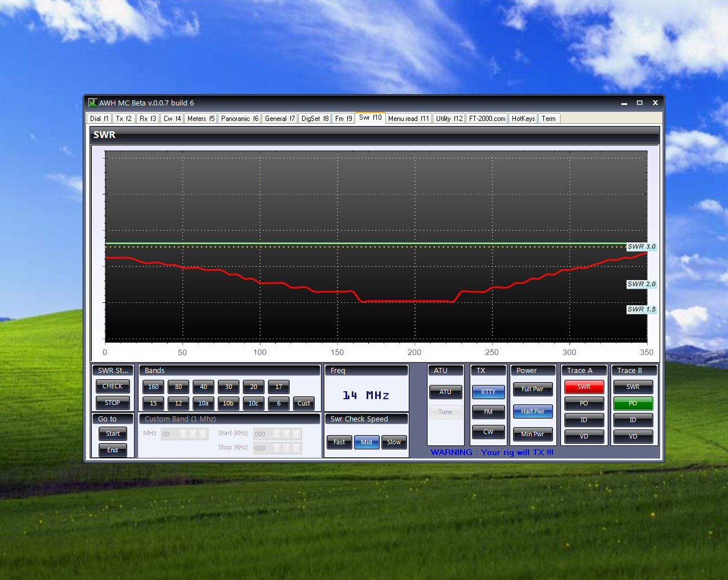
Task: Click the 'WARNING : Your rig will TX !!!' text
Action: pyautogui.click(x=492, y=452)
